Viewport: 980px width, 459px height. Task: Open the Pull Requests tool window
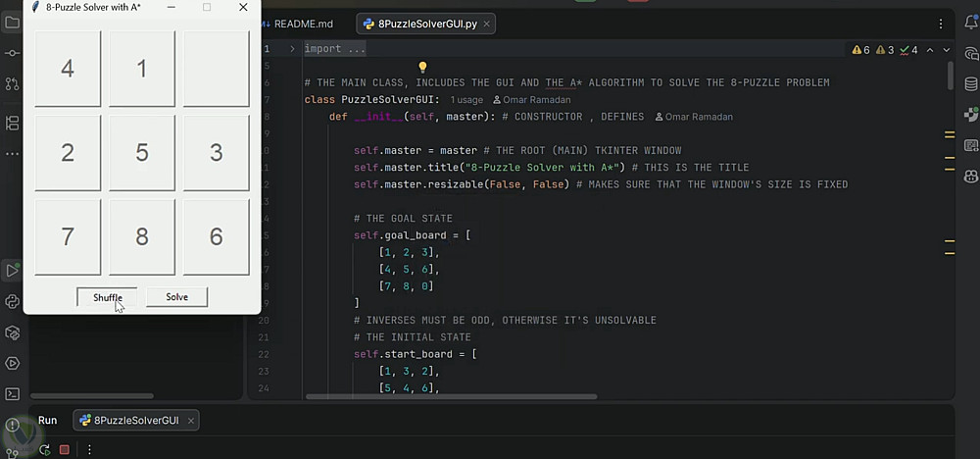(x=12, y=83)
